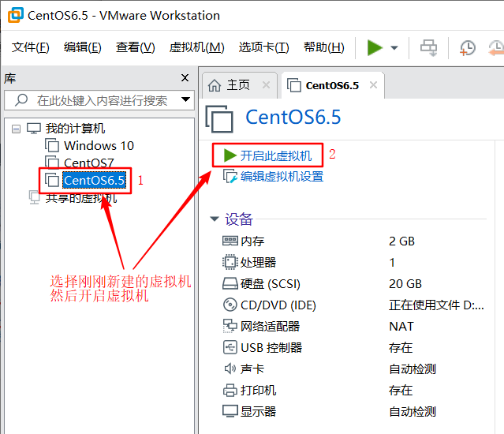The height and width of the screenshot is (434, 504).
Task: Click the printer icon
Action: [230, 391]
